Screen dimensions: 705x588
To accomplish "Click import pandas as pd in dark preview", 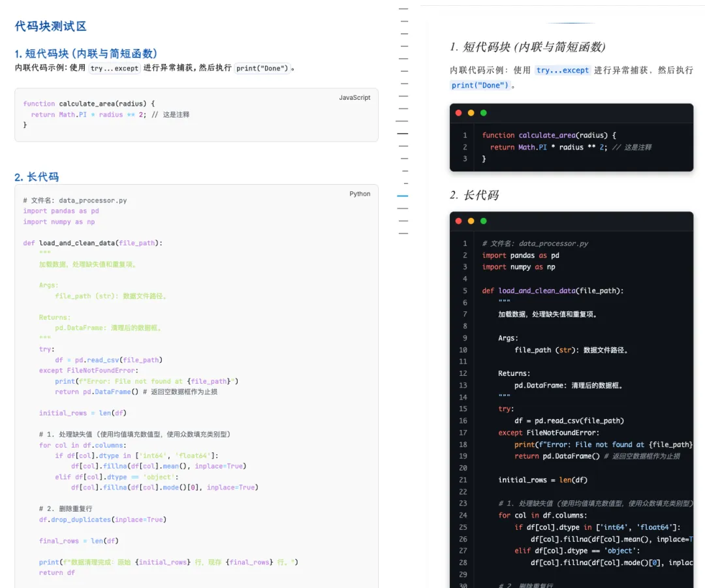I will pos(521,255).
